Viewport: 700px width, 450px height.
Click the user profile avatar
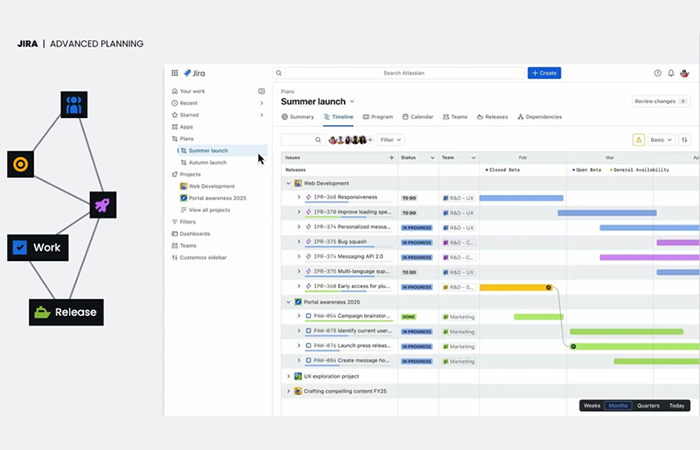click(685, 73)
